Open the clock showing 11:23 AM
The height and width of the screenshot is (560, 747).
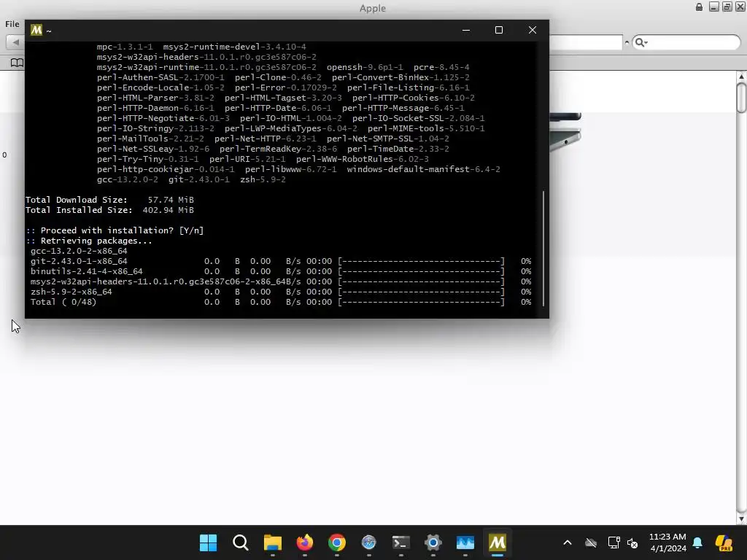668,542
